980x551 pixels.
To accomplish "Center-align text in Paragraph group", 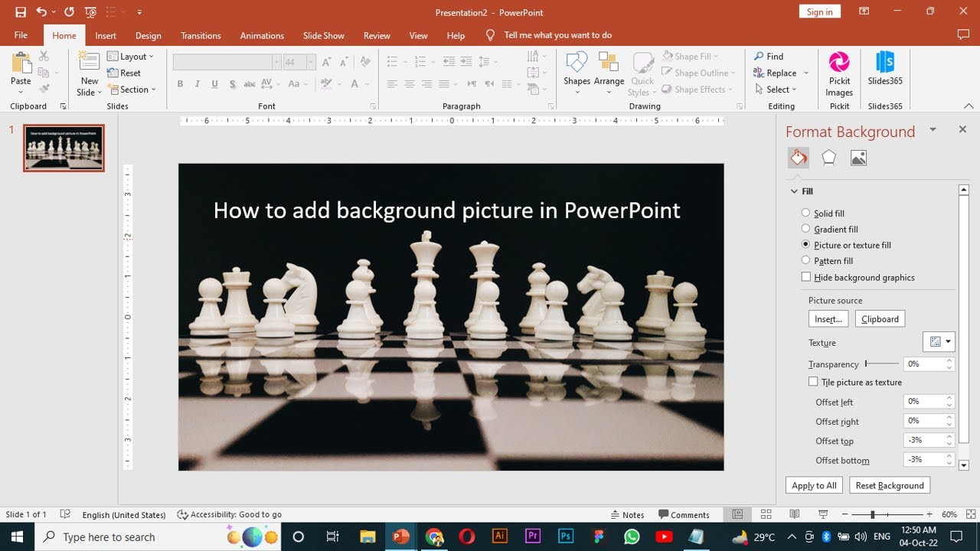I will point(410,84).
